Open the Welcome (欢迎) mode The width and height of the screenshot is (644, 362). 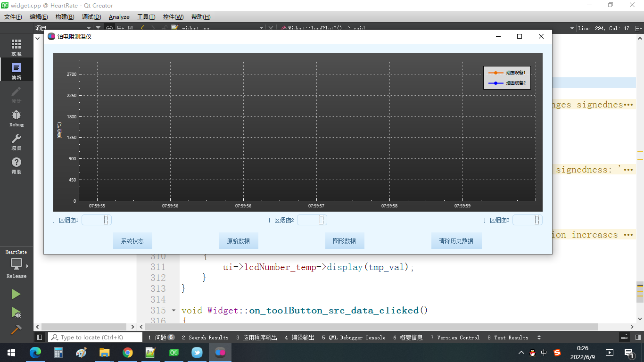click(x=17, y=47)
